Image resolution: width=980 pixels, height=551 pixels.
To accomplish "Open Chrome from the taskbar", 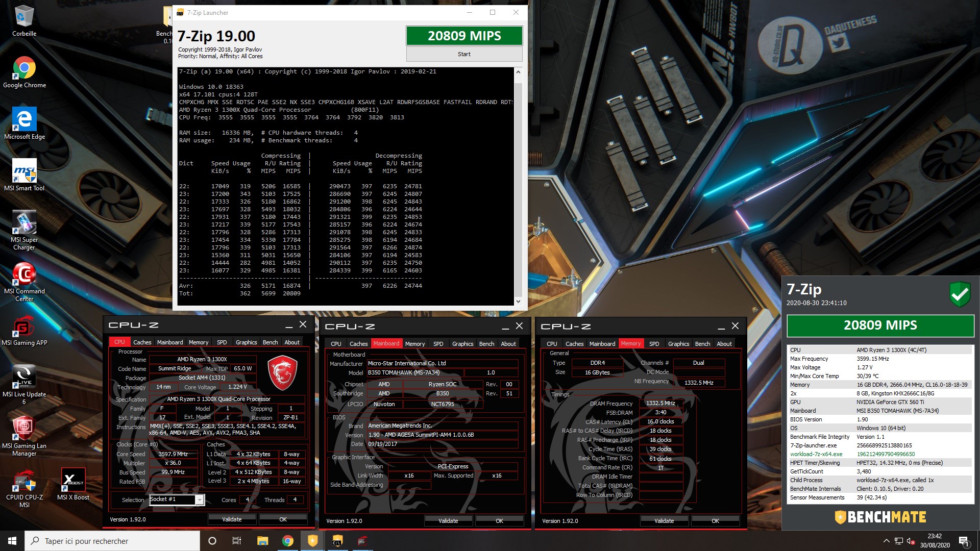I will tap(287, 541).
